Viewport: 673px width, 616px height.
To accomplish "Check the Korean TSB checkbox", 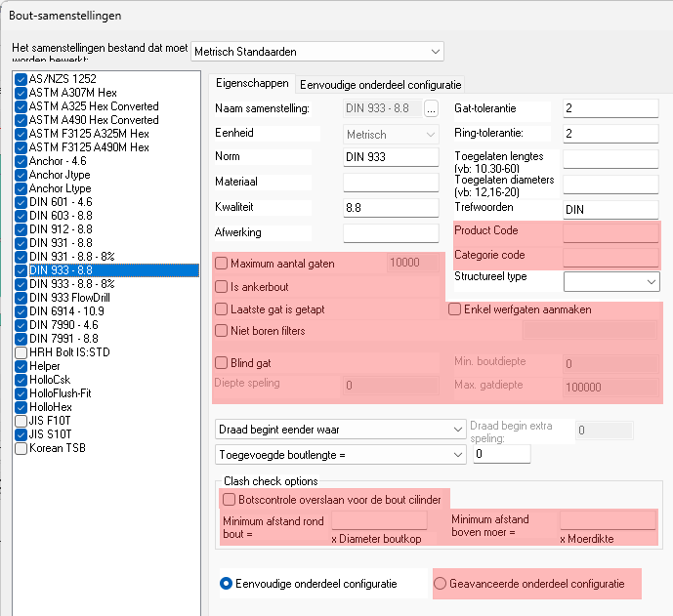I will point(21,448).
